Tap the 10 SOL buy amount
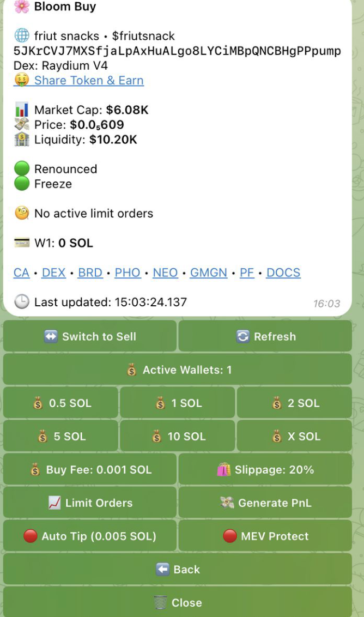364x617 pixels. pyautogui.click(x=178, y=437)
